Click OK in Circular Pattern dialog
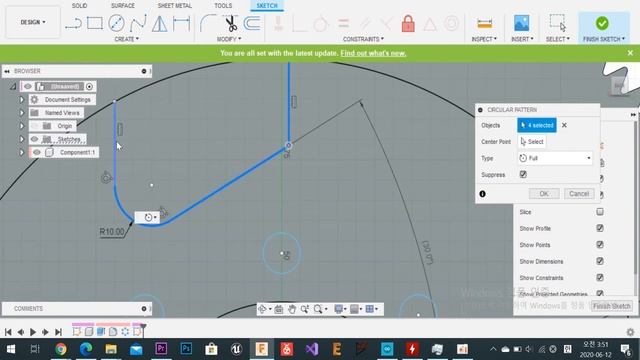This screenshot has height=360, width=640. (544, 193)
